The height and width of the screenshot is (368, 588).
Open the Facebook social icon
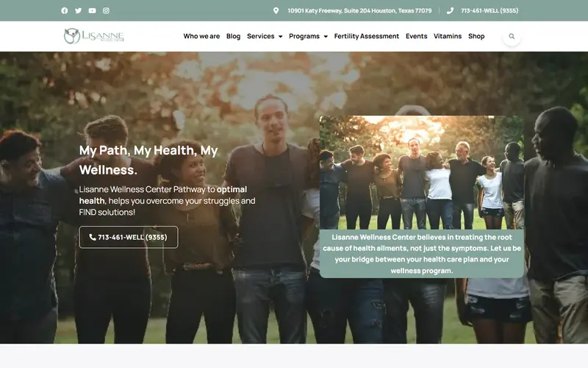tap(65, 10)
